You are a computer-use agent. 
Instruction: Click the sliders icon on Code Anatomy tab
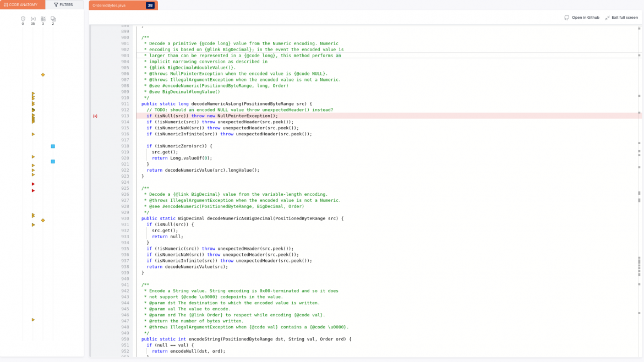(x=6, y=4)
